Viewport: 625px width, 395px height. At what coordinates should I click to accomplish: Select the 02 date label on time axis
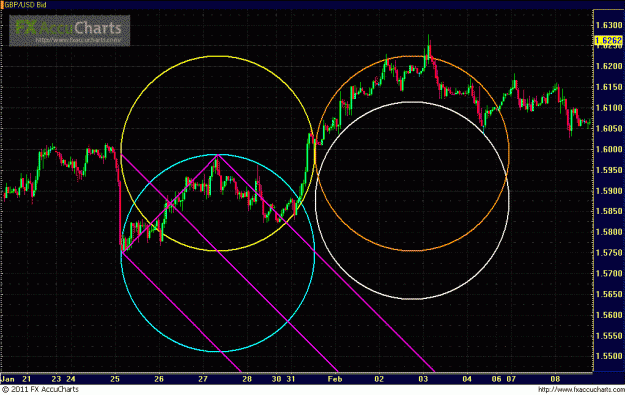pos(379,379)
